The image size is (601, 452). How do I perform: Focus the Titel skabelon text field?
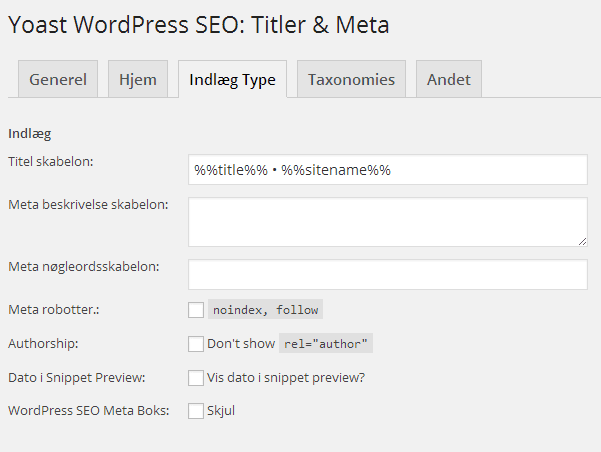[388, 169]
